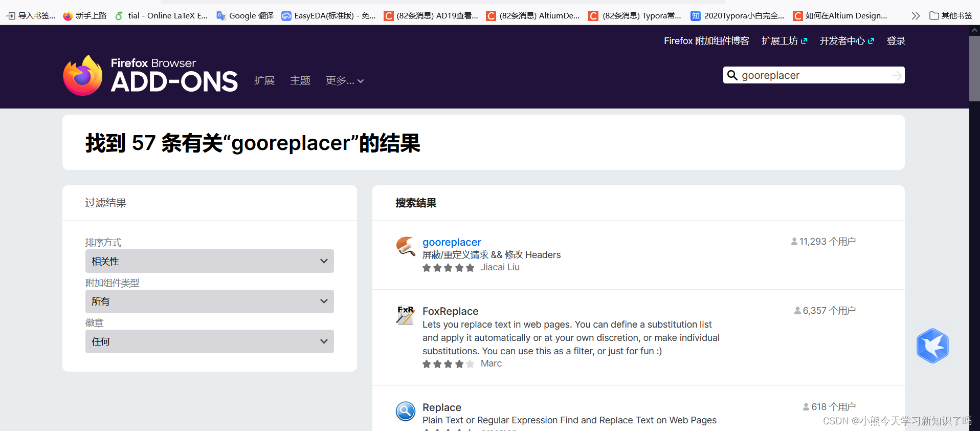
Task: Open the 开发者中心 external link
Action: click(x=847, y=41)
